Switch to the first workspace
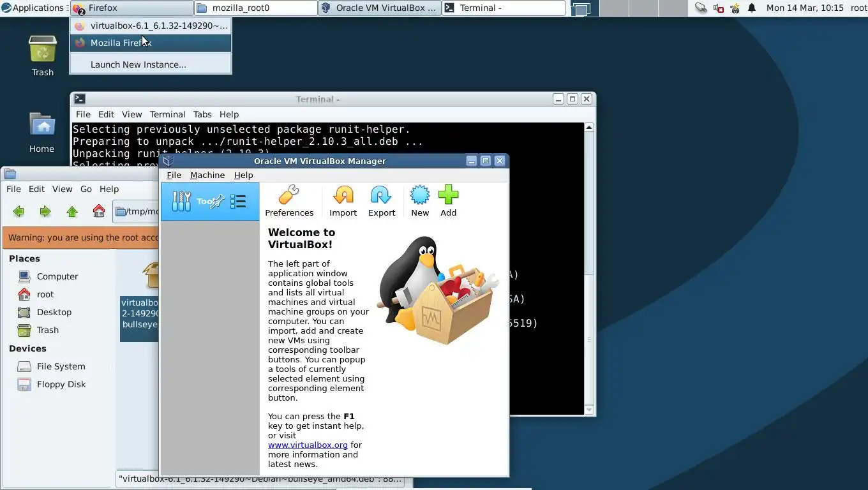 coord(581,8)
